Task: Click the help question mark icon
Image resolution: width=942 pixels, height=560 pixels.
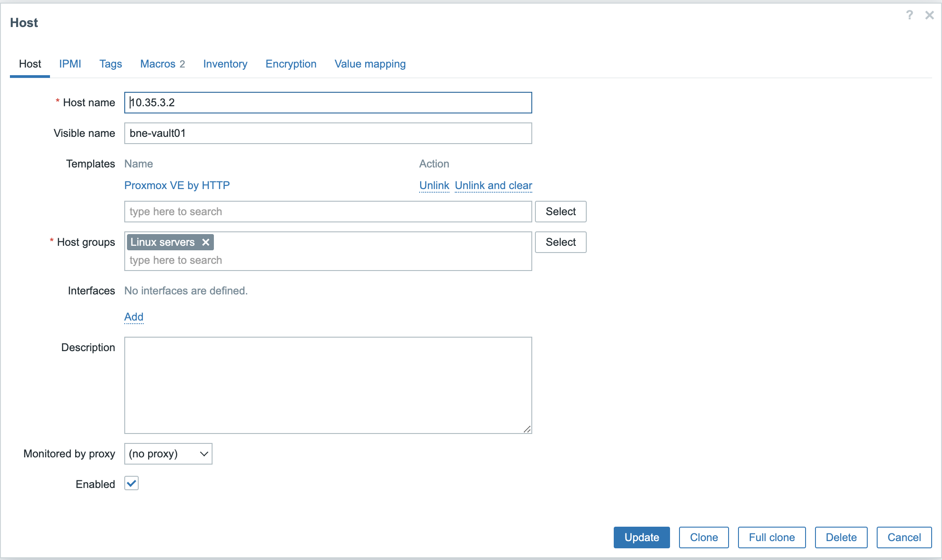Action: pyautogui.click(x=909, y=15)
